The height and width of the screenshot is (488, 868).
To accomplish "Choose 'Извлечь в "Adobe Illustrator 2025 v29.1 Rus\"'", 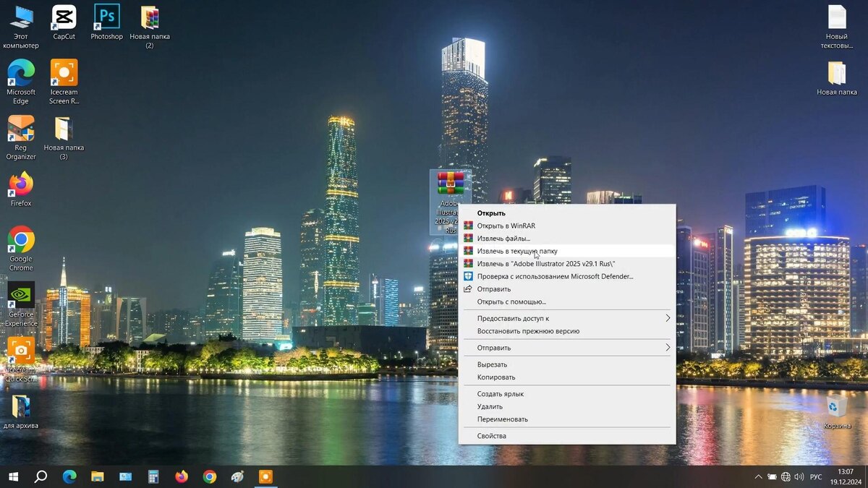I will 567,264.
